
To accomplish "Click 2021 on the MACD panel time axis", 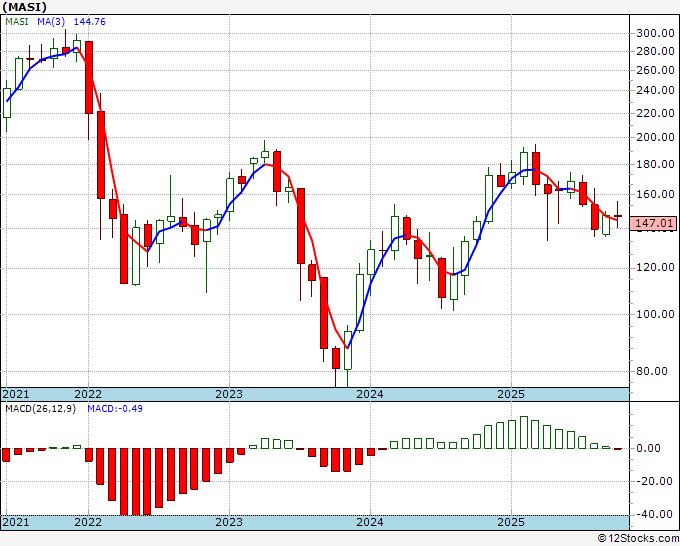I will click(16, 522).
